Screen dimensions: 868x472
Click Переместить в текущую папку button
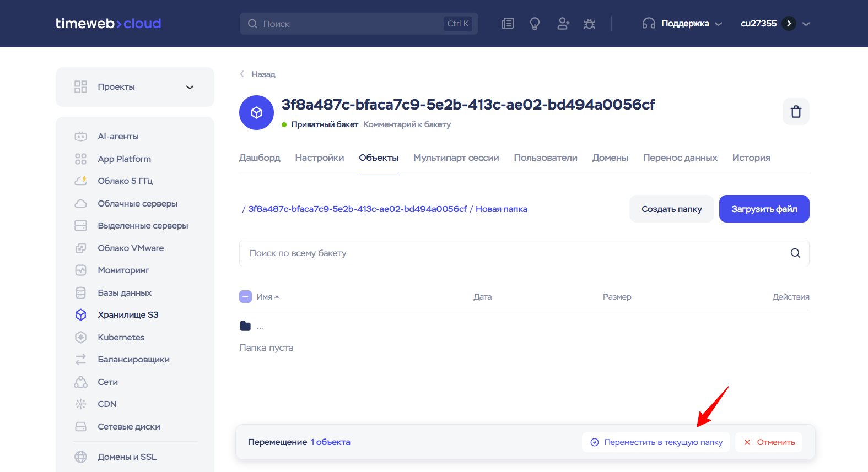coord(656,442)
